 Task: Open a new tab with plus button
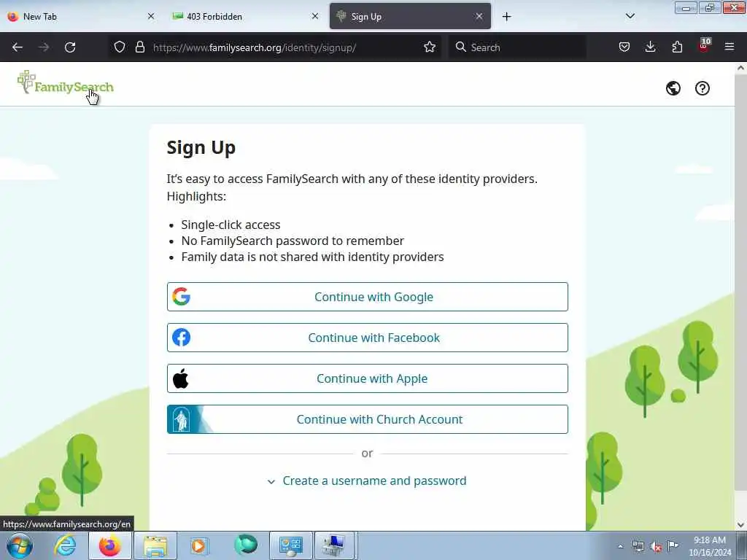click(x=506, y=17)
